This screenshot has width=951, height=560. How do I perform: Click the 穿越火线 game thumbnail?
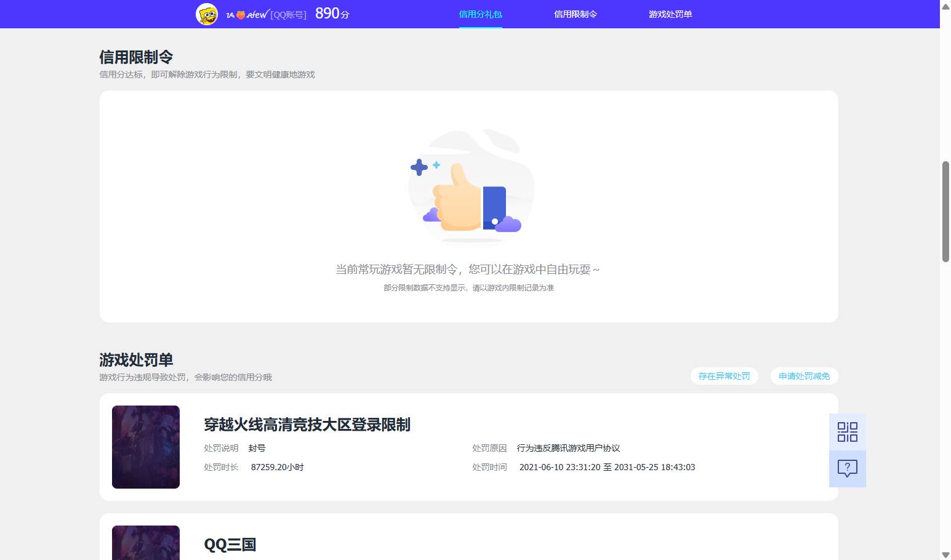(146, 447)
